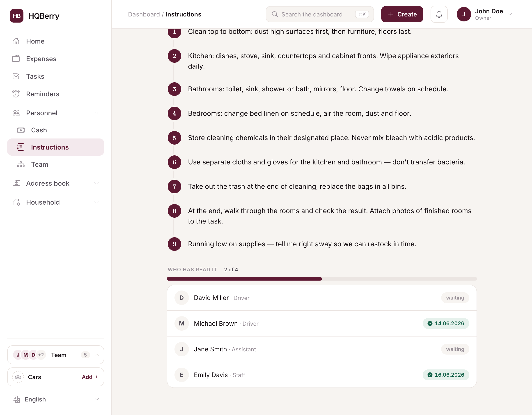
Task: Click the Reminders alarm clock icon
Action: [16, 94]
